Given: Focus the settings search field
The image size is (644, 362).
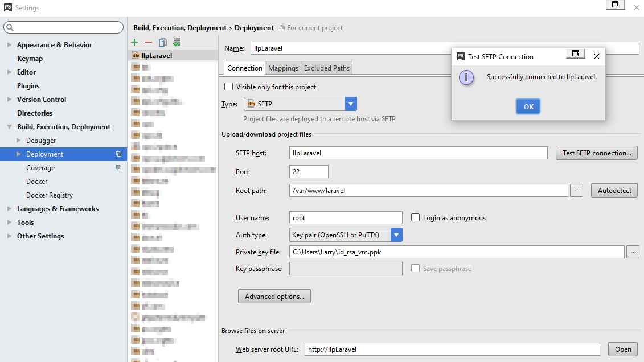Looking at the screenshot, I should (x=64, y=27).
